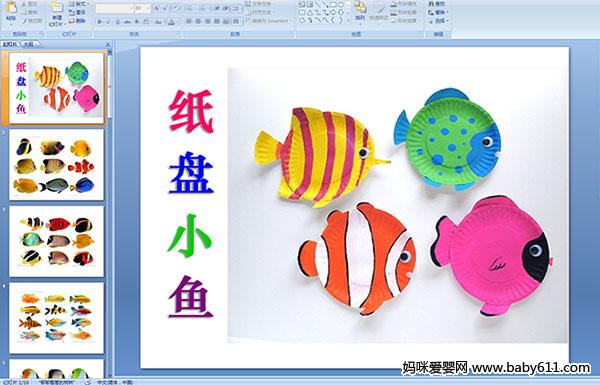Select the Slides tab in the left pane

point(10,44)
